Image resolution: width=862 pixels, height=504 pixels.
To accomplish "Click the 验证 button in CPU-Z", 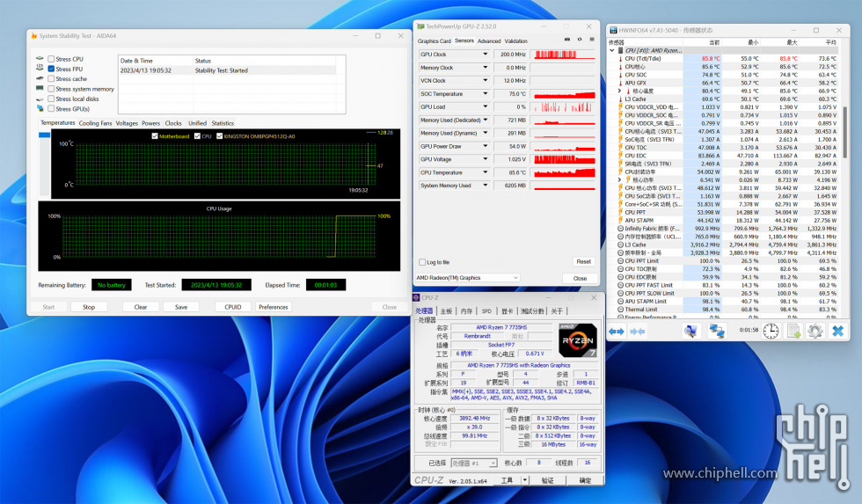I will pyautogui.click(x=547, y=480).
